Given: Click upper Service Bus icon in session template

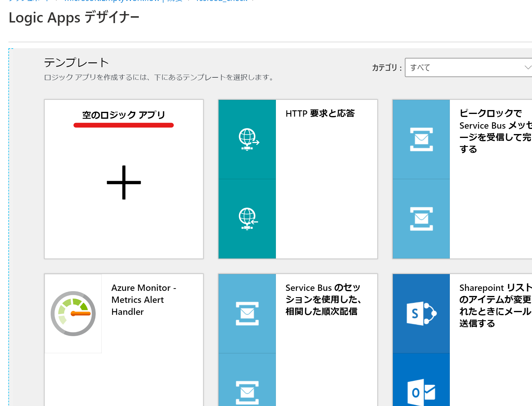Looking at the screenshot, I should (247, 314).
